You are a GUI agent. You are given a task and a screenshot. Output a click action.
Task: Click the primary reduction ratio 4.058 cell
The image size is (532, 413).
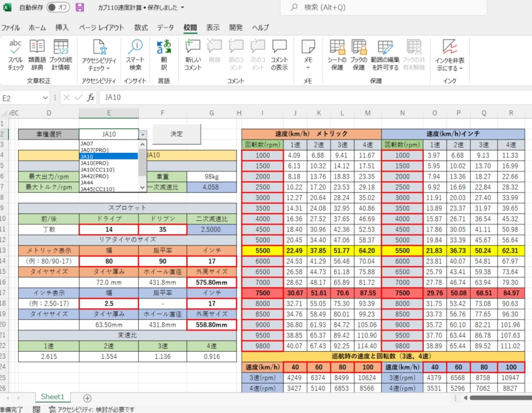pyautogui.click(x=211, y=187)
